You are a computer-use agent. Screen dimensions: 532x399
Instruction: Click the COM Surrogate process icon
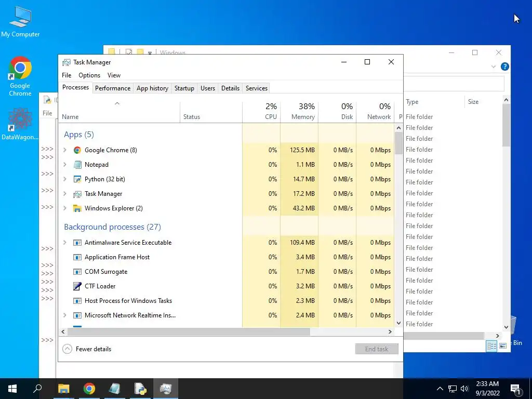tap(77, 272)
